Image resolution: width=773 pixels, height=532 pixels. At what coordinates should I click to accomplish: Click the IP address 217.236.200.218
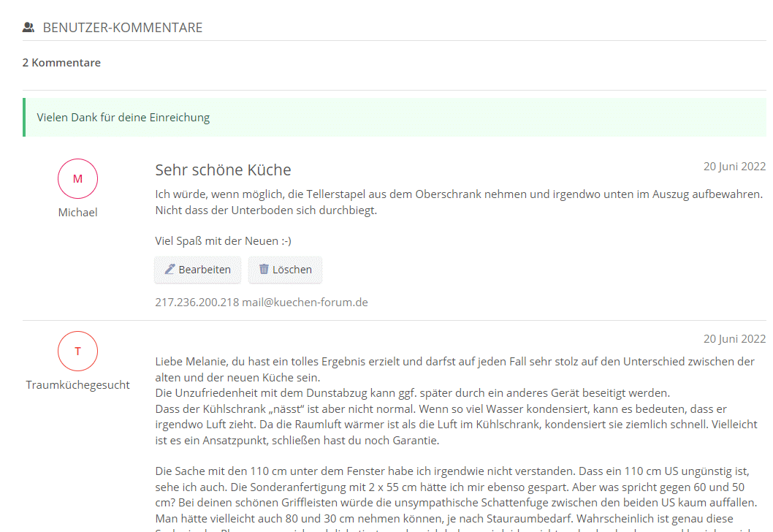(197, 302)
